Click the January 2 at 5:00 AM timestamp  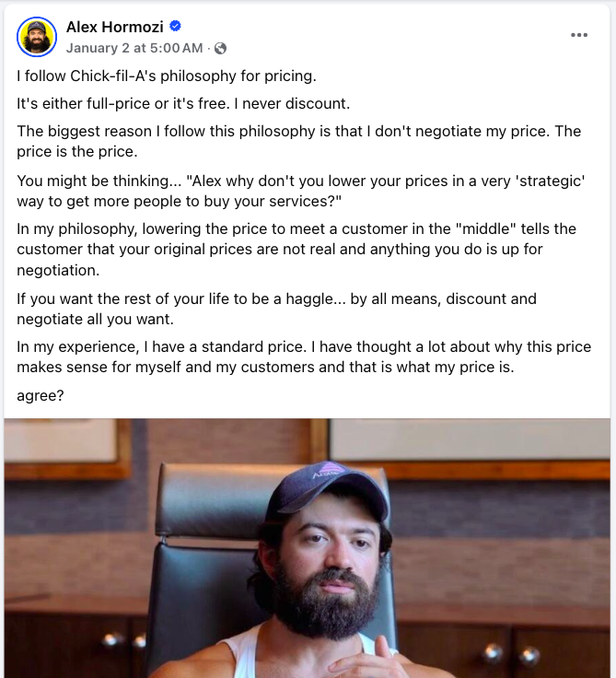coord(134,48)
